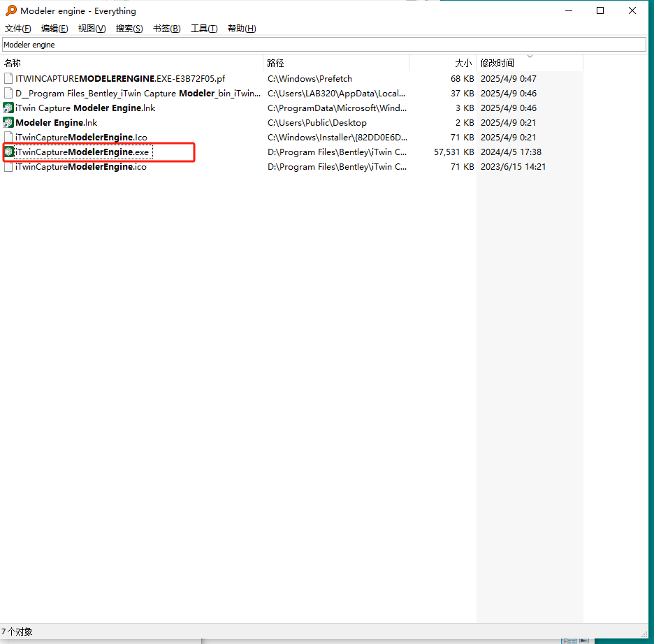Click path C:\Users\LAB320\AppData\Local...
Screen dimensions: 654x644
point(337,93)
